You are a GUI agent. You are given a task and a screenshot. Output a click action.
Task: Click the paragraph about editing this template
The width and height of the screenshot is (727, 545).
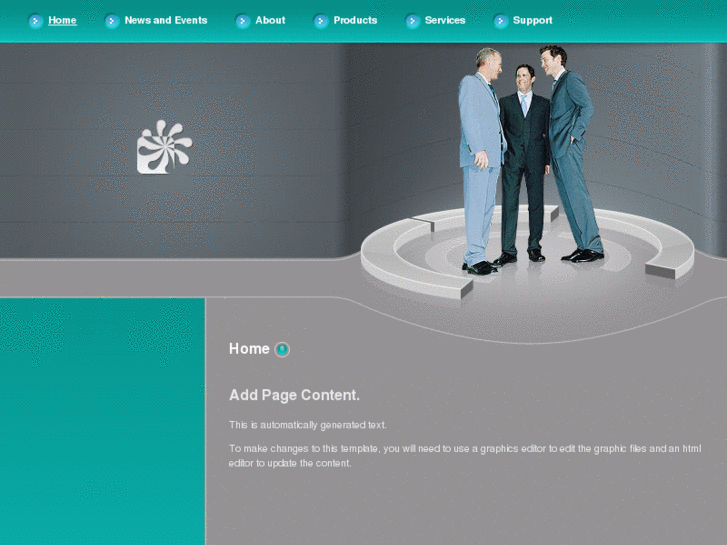[x=465, y=456]
